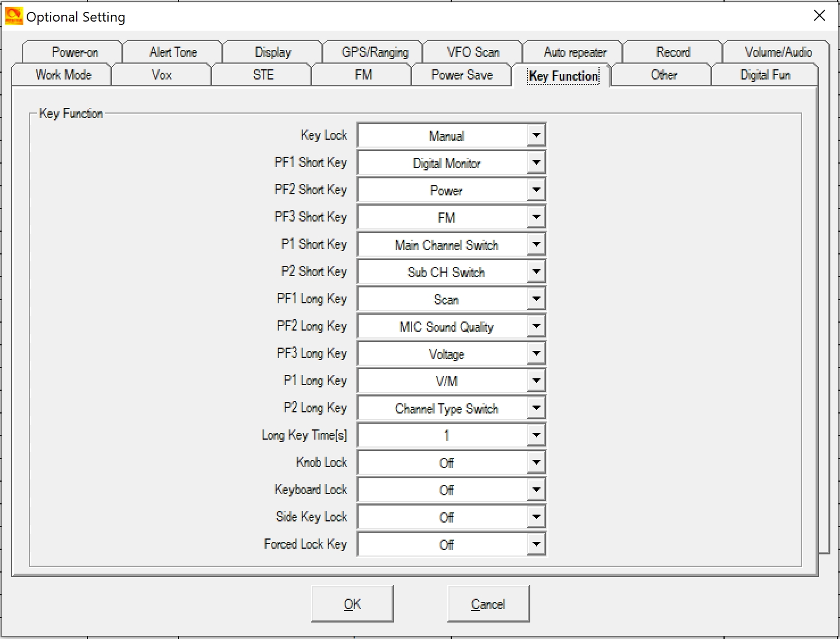Click the OK button
The height and width of the screenshot is (639, 840).
coord(352,604)
